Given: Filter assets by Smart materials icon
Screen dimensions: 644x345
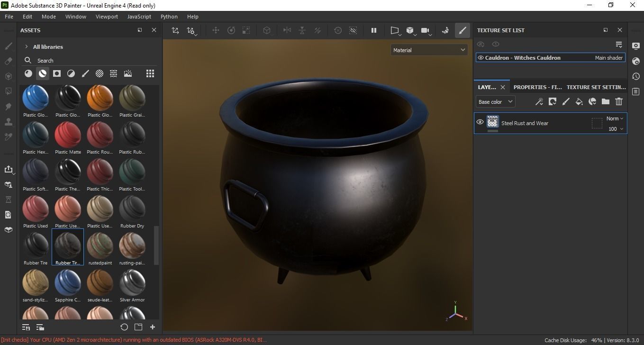Looking at the screenshot, I should tap(43, 73).
